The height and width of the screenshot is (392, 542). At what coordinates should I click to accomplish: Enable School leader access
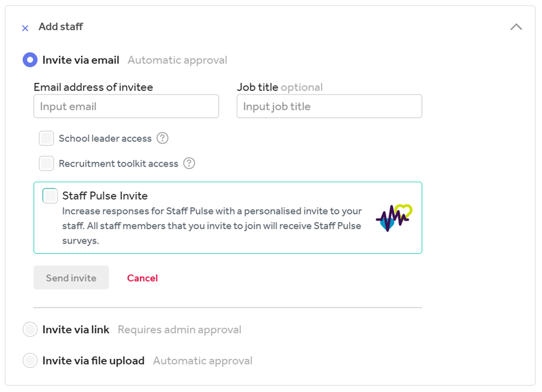pyautogui.click(x=46, y=138)
